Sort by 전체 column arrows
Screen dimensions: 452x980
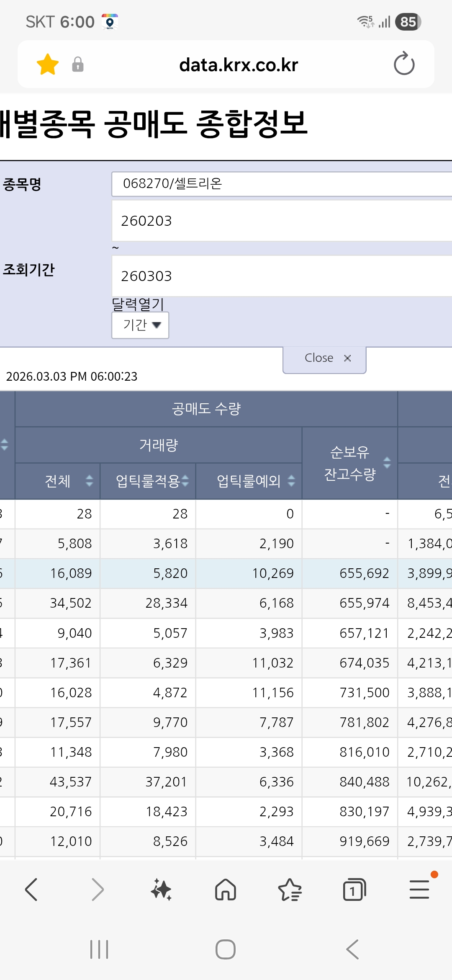[89, 481]
